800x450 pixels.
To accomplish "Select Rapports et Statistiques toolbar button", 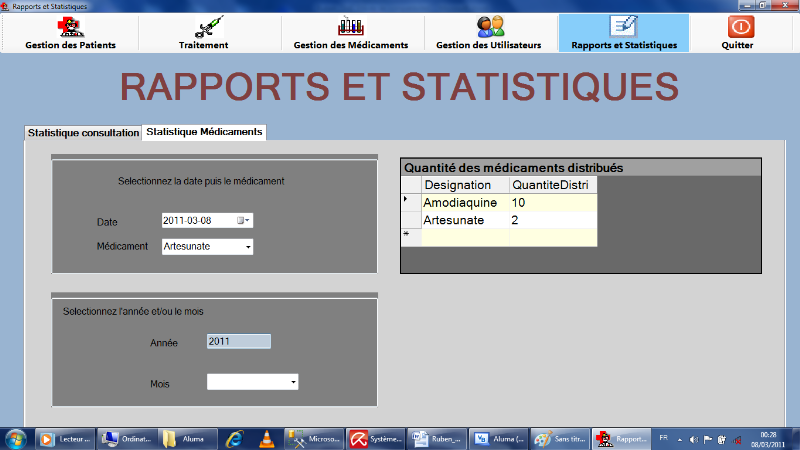I will [624, 33].
